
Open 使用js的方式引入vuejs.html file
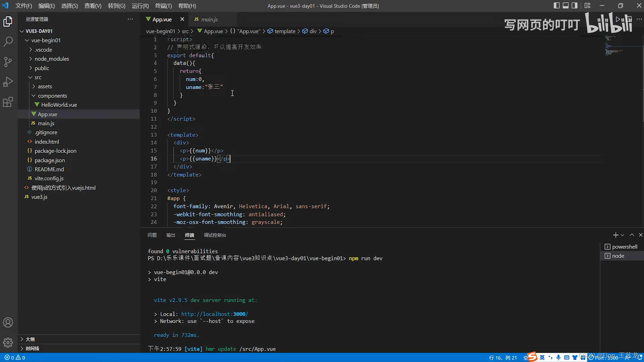coord(63,188)
